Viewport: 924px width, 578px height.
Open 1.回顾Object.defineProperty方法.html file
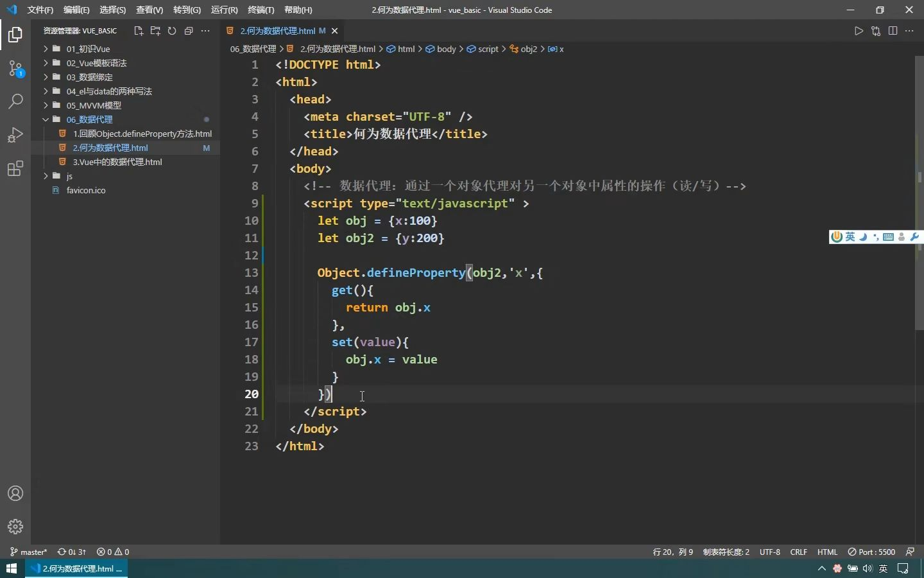(x=125, y=134)
